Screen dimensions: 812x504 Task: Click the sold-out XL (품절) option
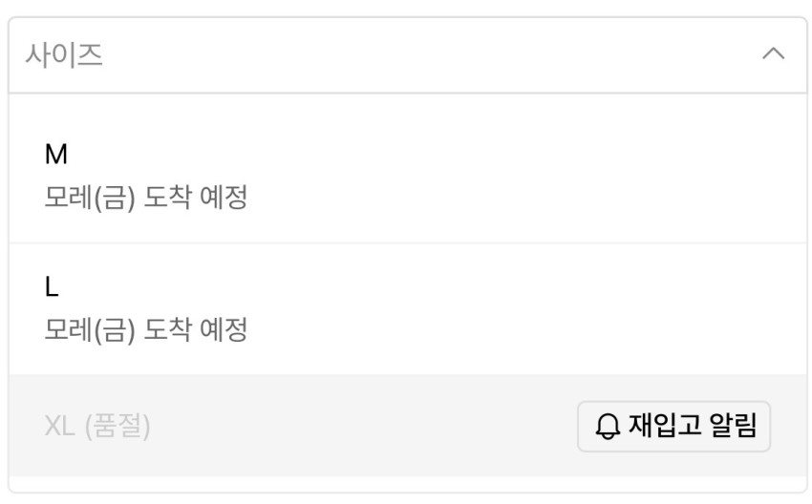point(96,427)
